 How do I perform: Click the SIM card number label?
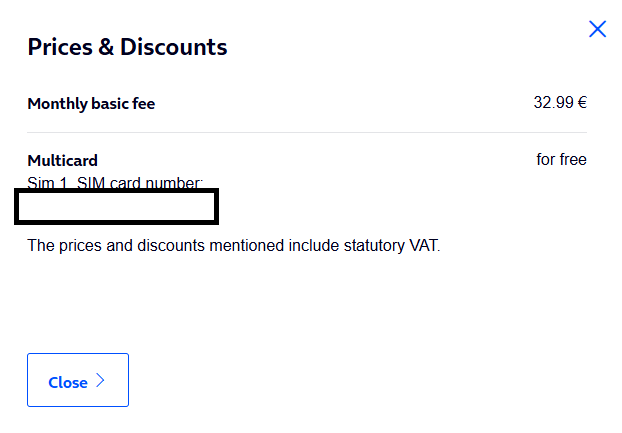pyautogui.click(x=140, y=183)
